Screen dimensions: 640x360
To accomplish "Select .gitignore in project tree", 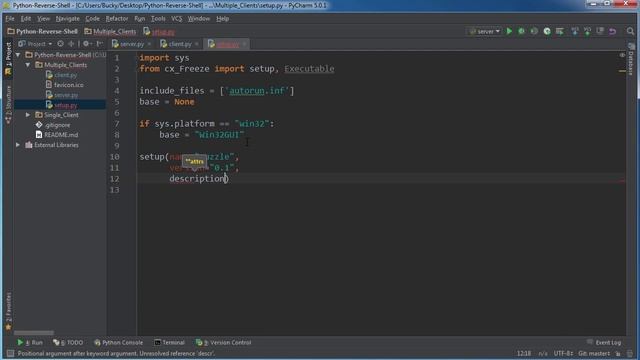I will pyautogui.click(x=58, y=125).
